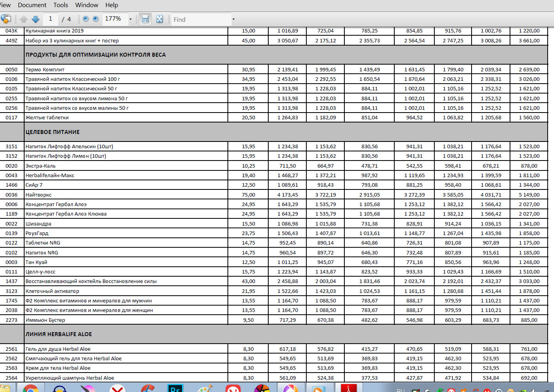Click product code '1466' for СиАр 7
This screenshot has height=392, width=554.
[11, 185]
